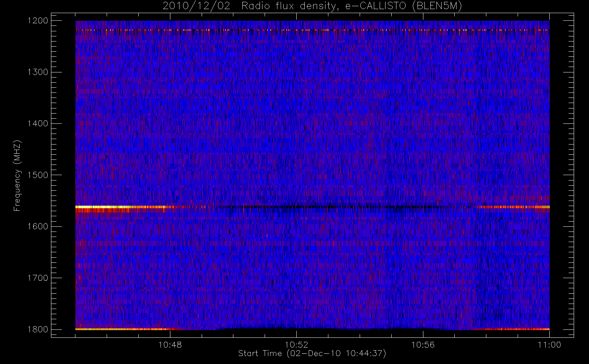Viewport: 589px width, 364px height.
Task: Click the 1300 frequency tick label
Action: tap(38, 72)
